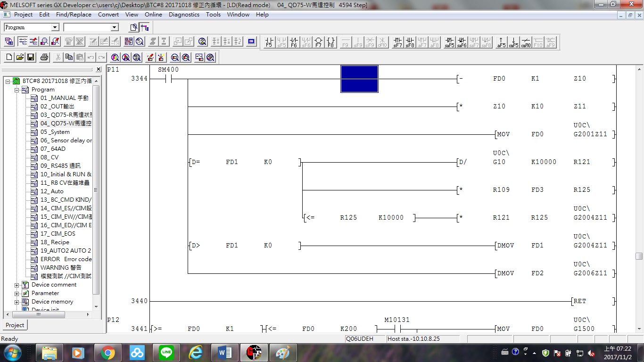Collapse the Program tree folder
The height and width of the screenshot is (362, 644).
17,90
